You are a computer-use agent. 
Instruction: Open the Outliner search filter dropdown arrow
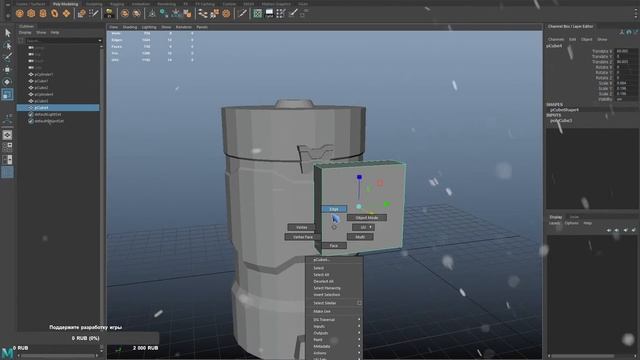pos(100,41)
